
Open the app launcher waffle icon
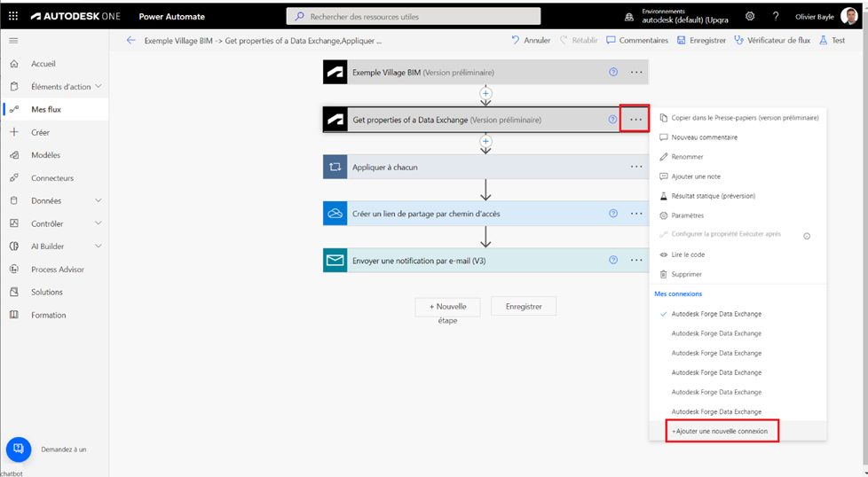[13, 16]
